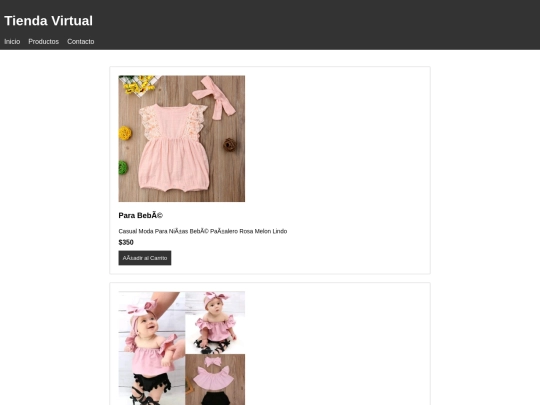Open the Productos navigation link

pyautogui.click(x=43, y=41)
